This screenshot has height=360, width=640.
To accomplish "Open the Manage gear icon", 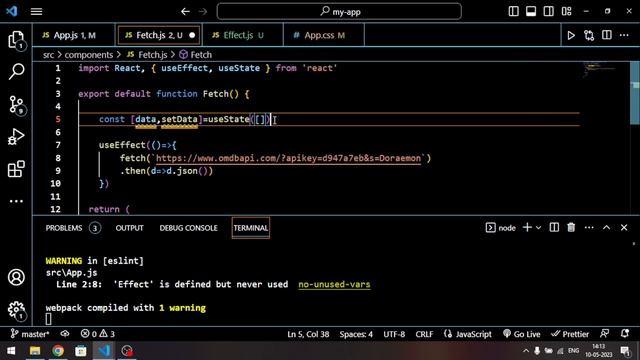I will pyautogui.click(x=16, y=310).
